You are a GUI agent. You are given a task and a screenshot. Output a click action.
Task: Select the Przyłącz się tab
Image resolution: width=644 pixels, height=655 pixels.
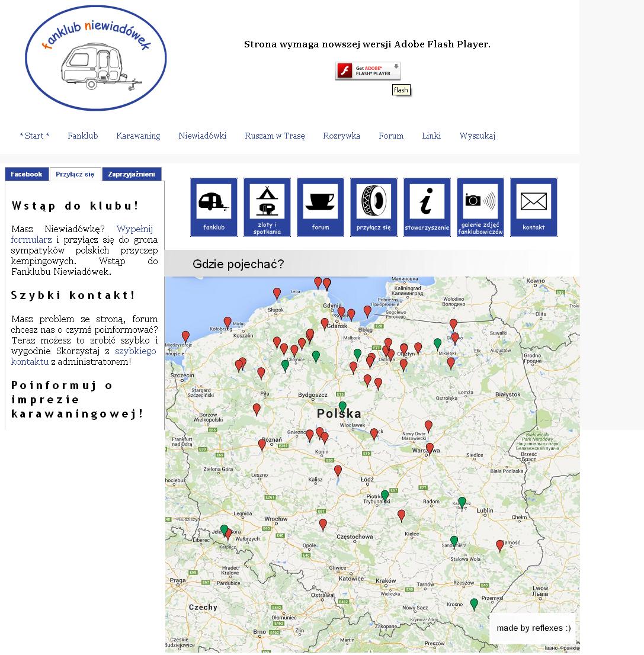tap(75, 174)
